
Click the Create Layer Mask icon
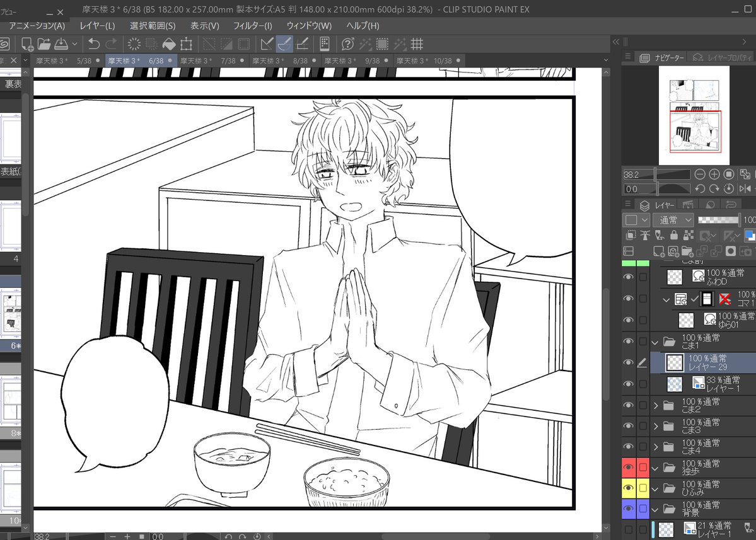tap(731, 251)
